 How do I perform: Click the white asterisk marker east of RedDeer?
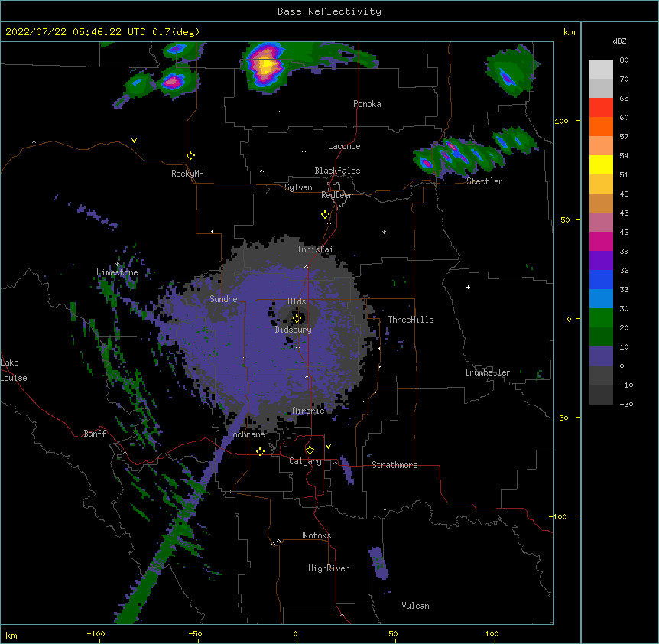(x=384, y=232)
